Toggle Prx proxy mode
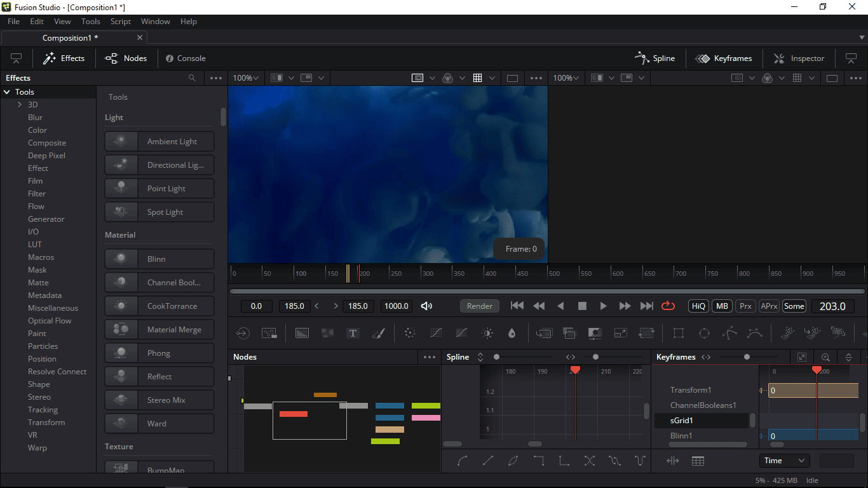Image resolution: width=868 pixels, height=488 pixels. (745, 306)
